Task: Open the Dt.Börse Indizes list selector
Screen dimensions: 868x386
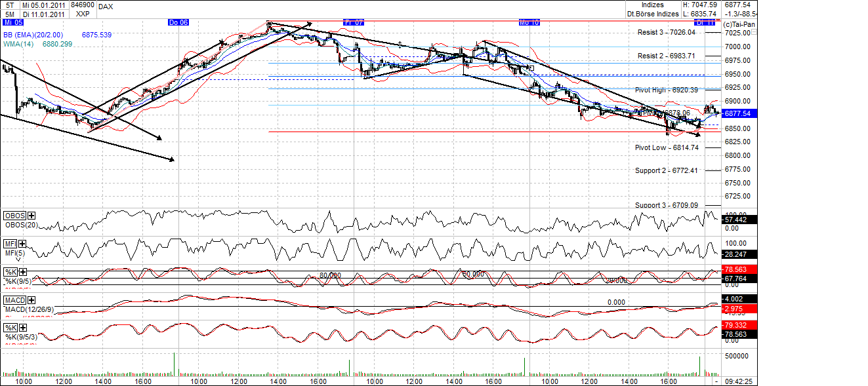Action: pyautogui.click(x=653, y=14)
